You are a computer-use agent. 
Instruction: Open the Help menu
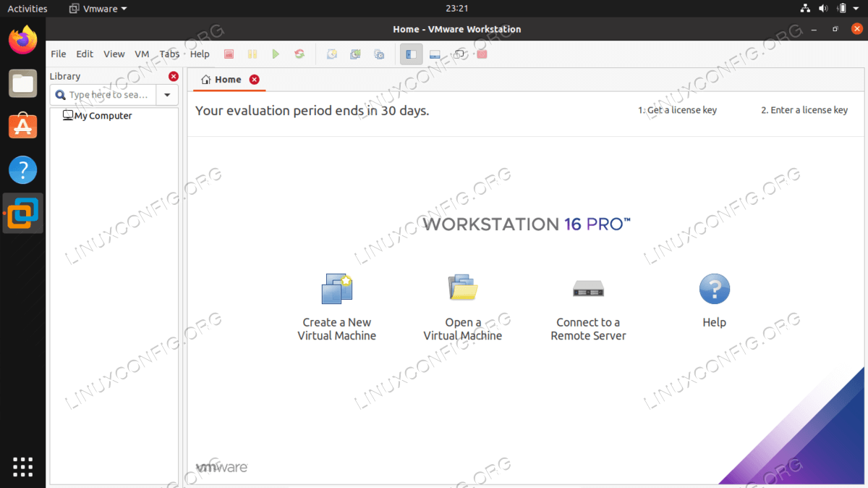click(200, 54)
